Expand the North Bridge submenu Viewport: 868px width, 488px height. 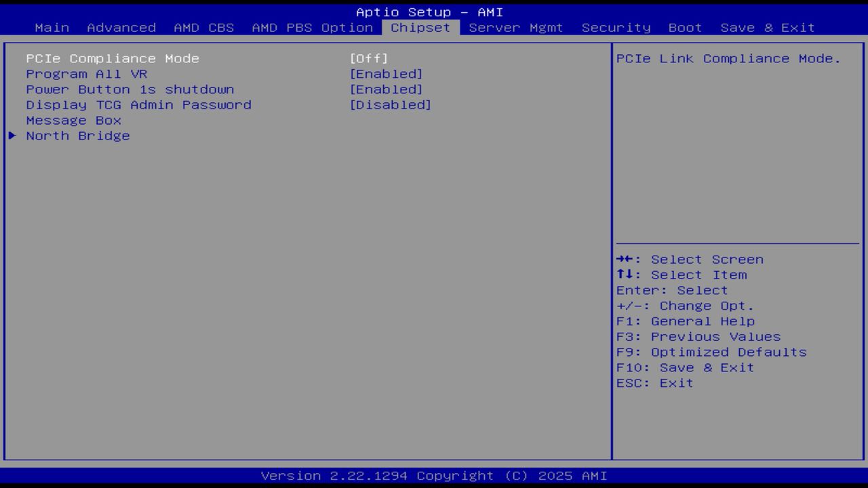click(77, 136)
